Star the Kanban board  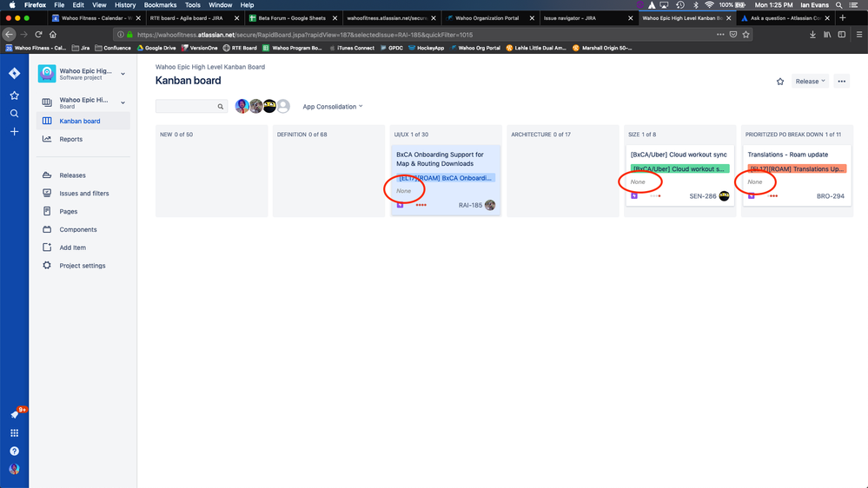[x=780, y=82]
